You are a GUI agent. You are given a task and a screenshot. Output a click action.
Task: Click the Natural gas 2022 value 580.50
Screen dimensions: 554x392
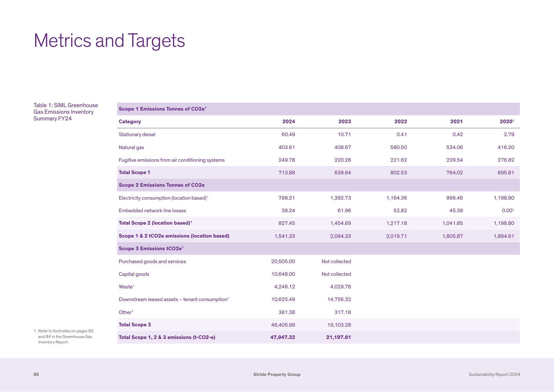tap(399, 148)
